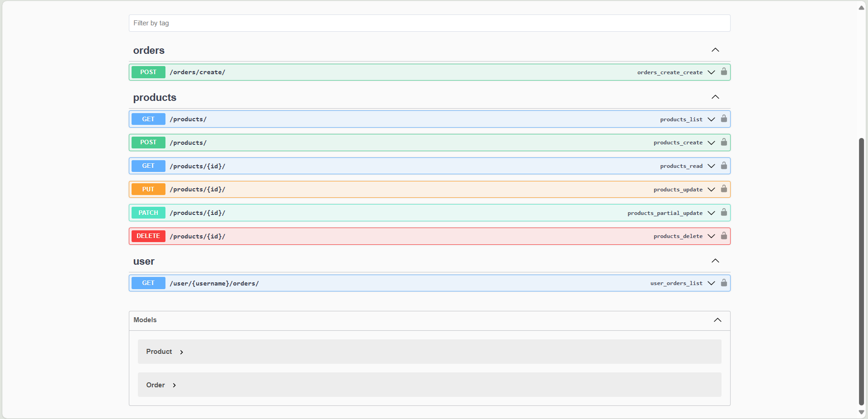Expand the products_read operation chevron

click(711, 166)
